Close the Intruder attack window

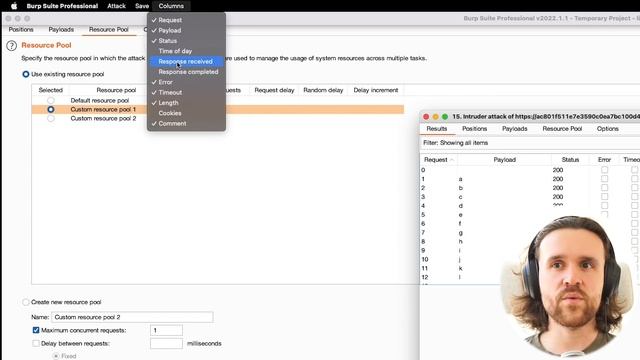coord(426,117)
